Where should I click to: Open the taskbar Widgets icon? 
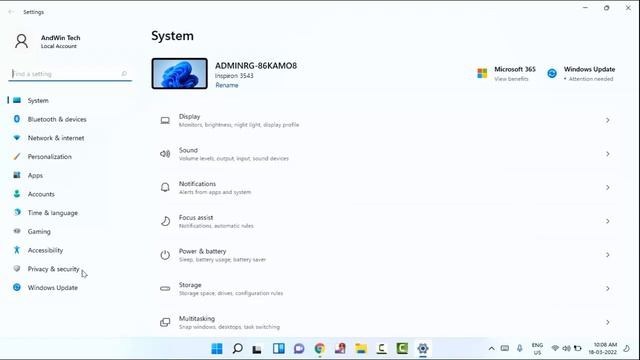click(x=279, y=349)
